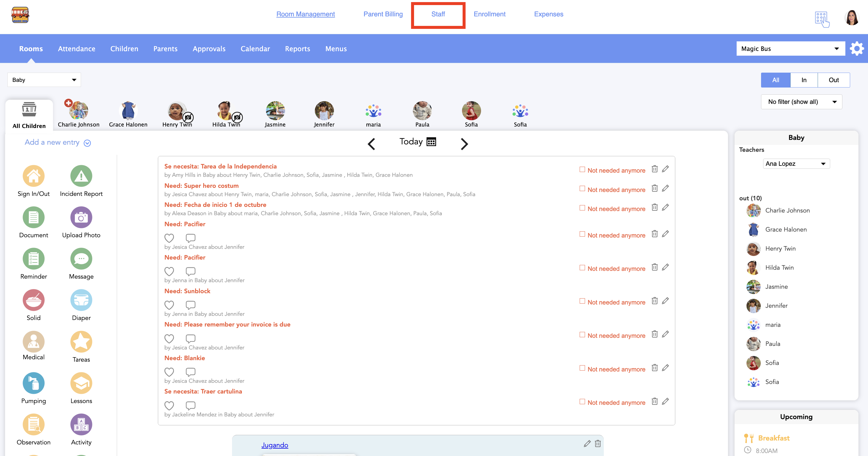
Task: Expand the Magic Bus school dropdown
Action: pyautogui.click(x=790, y=49)
